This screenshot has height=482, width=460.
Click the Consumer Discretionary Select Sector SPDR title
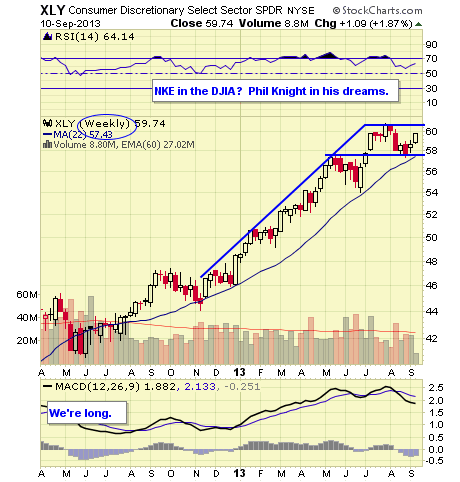point(176,10)
